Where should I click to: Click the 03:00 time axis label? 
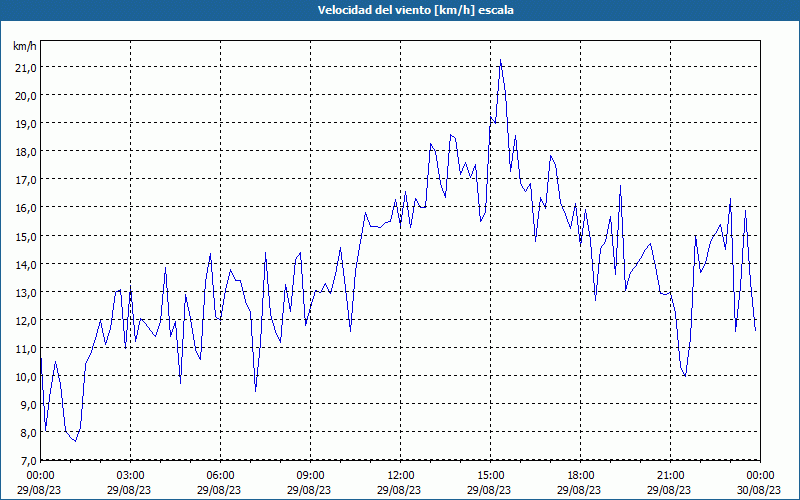[131, 476]
